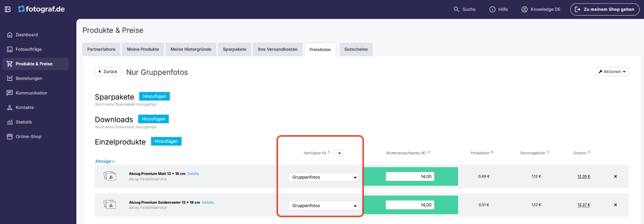Image resolution: width=644 pixels, height=224 pixels.
Task: Switch to the Gutscheine tab
Action: click(x=356, y=49)
